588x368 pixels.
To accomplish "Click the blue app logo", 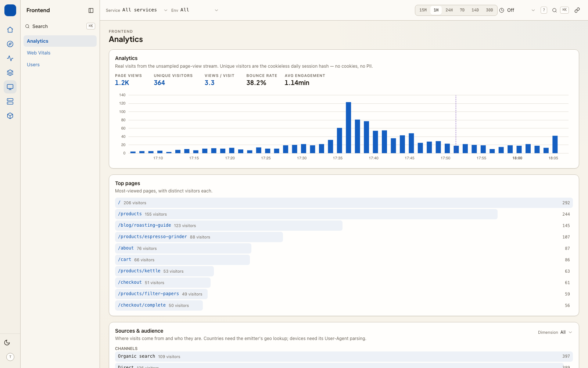I will click(10, 10).
